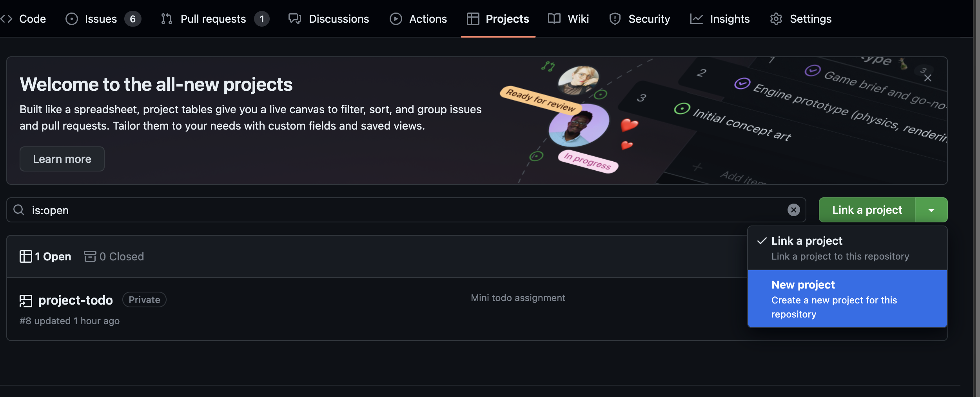Click the Issues circle-dot icon

(72, 19)
